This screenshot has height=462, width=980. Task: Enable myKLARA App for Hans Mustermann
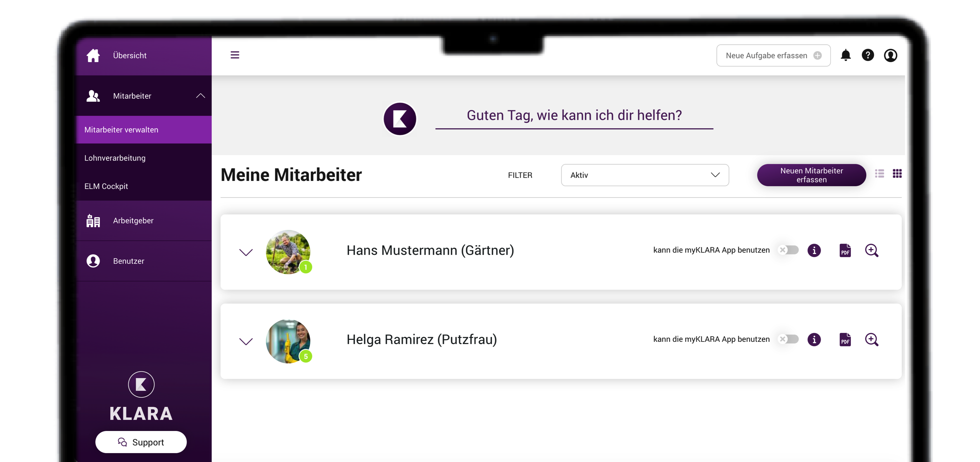pos(788,250)
